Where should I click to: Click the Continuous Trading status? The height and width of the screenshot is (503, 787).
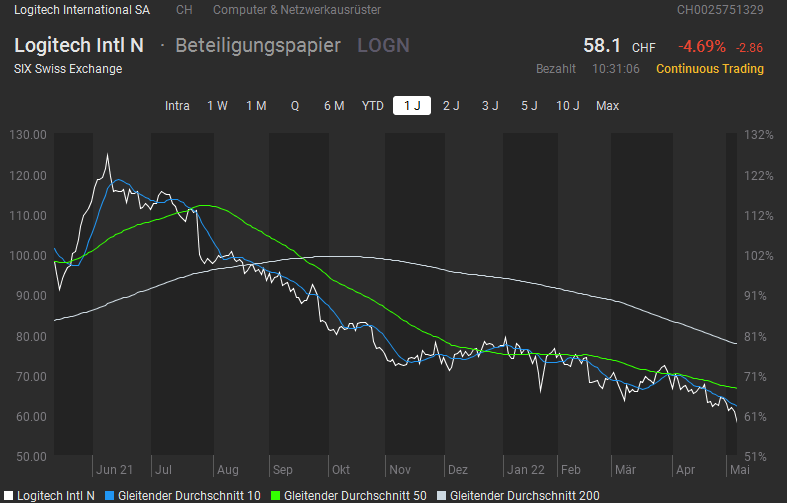pyautogui.click(x=710, y=69)
